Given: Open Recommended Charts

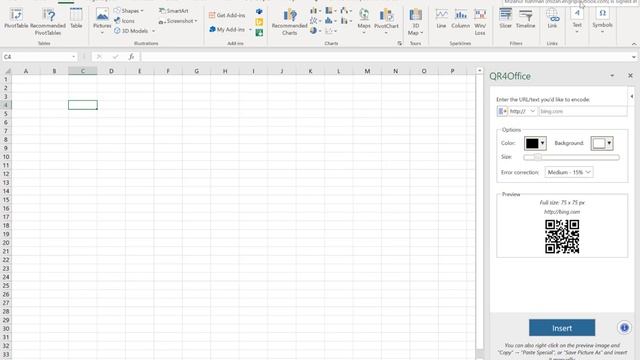Looking at the screenshot, I should point(289,22).
